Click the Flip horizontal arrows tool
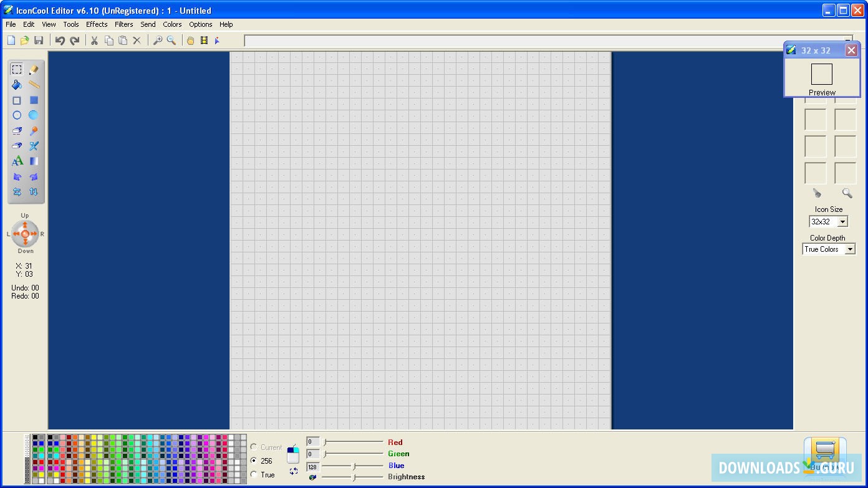 [17, 192]
